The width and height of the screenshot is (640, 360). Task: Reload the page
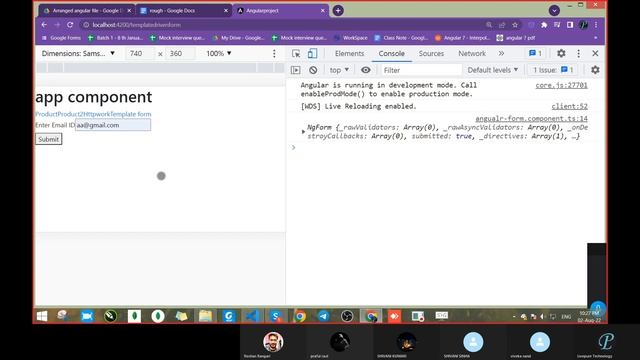pyautogui.click(x=70, y=25)
